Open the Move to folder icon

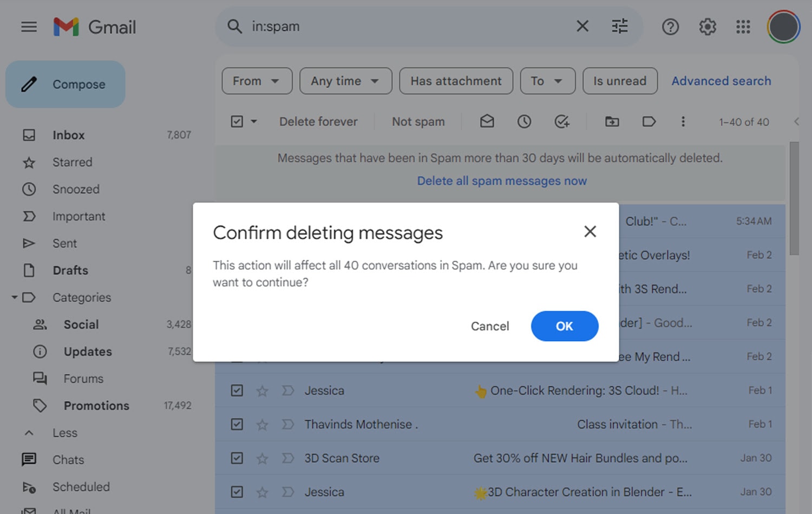(612, 121)
